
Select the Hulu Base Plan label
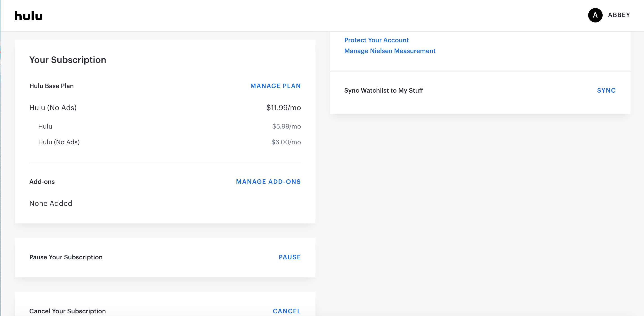click(52, 86)
